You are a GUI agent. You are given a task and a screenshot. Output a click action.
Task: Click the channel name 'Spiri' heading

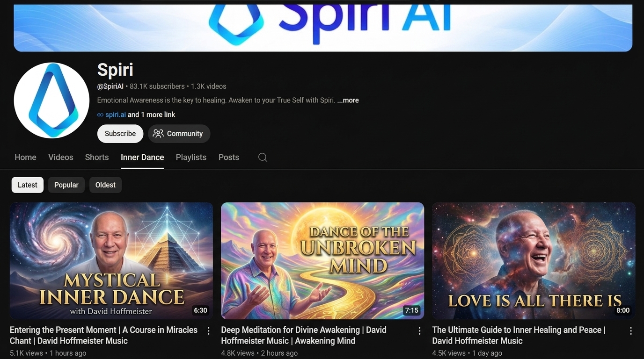115,70
